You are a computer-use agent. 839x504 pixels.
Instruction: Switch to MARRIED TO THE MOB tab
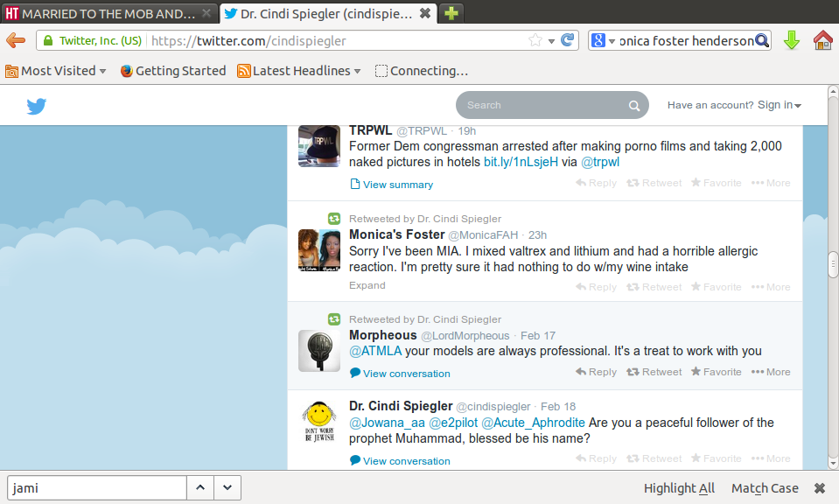109,13
